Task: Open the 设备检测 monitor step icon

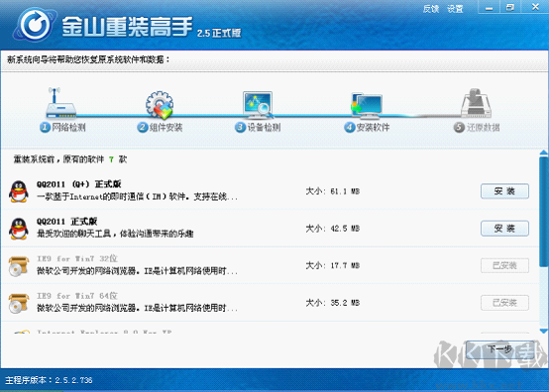Action: [x=258, y=105]
